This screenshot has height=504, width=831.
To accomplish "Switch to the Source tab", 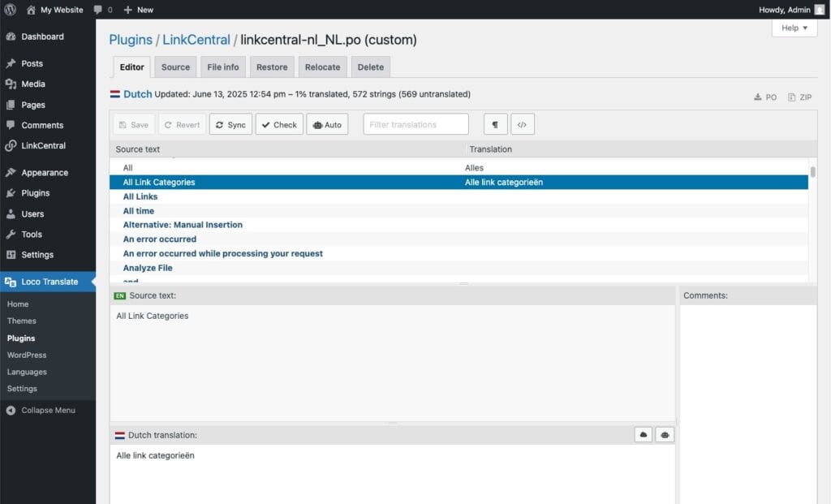I will click(175, 67).
